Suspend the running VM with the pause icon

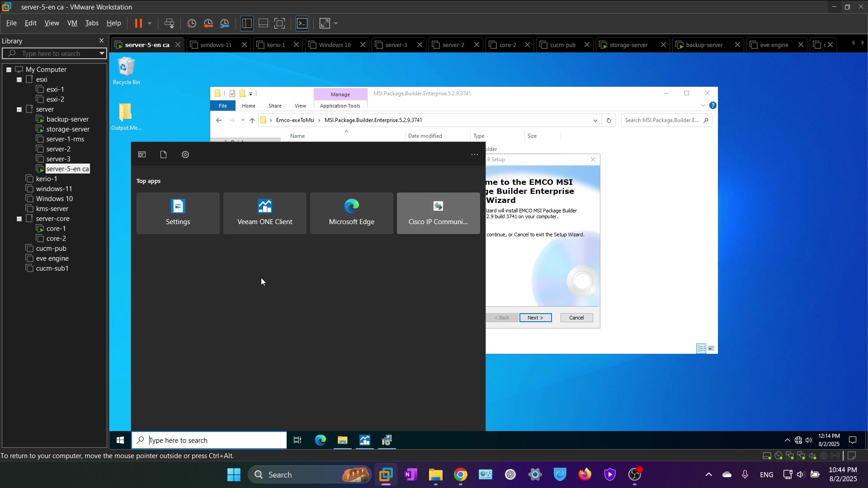coord(138,23)
